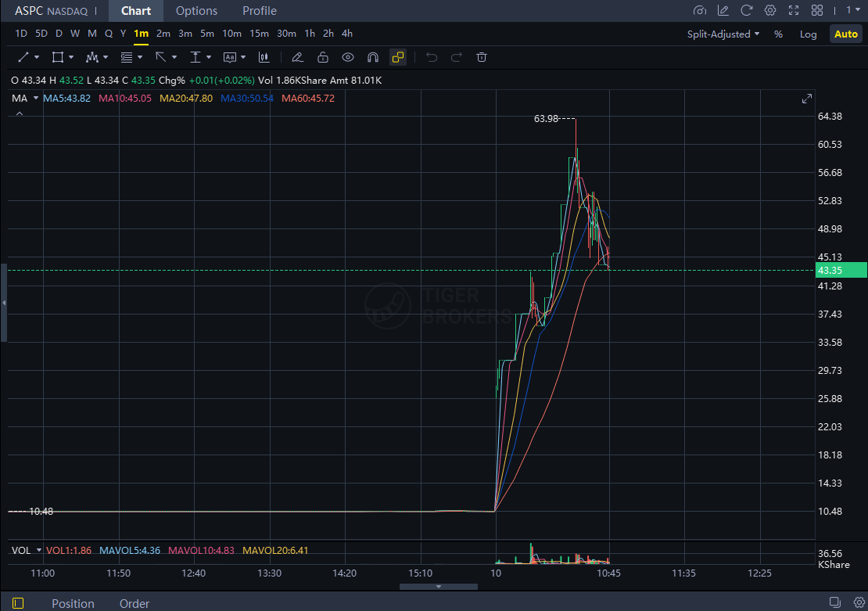Select the 4h interval
Image resolution: width=868 pixels, height=611 pixels.
[x=347, y=34]
